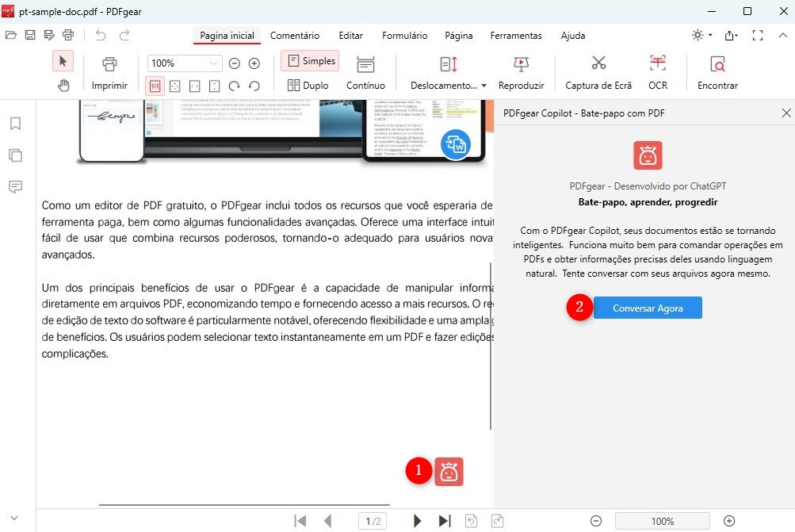Viewport: 795px width, 532px height.
Task: Enable Duplo two-page view
Action: (x=308, y=85)
